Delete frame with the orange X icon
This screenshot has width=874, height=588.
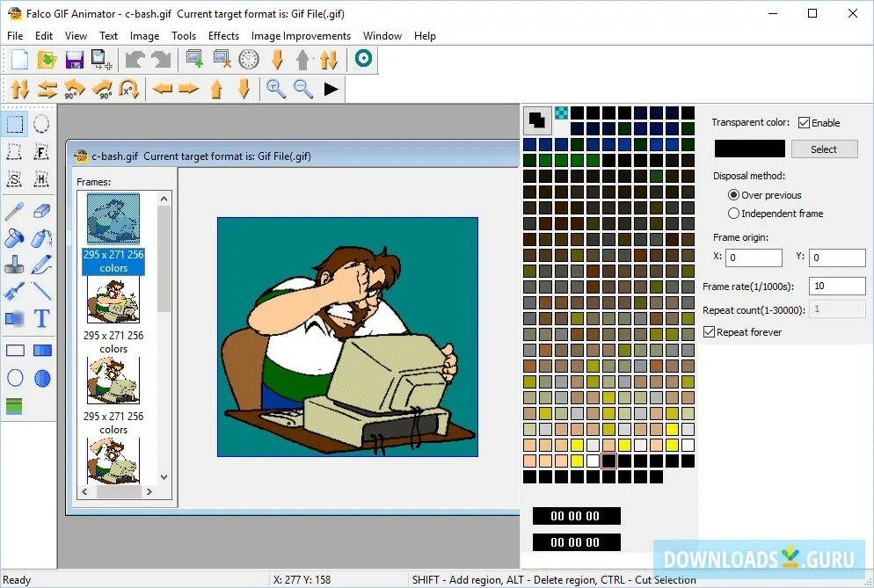point(222,59)
